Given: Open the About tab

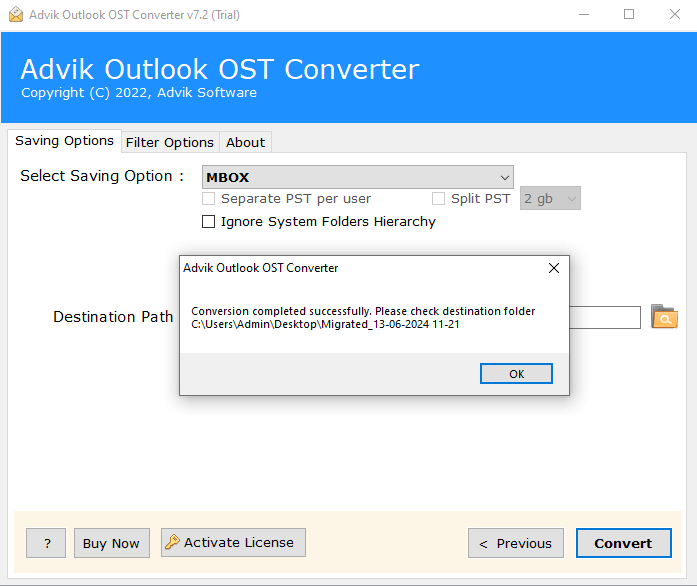Looking at the screenshot, I should coord(245,142).
